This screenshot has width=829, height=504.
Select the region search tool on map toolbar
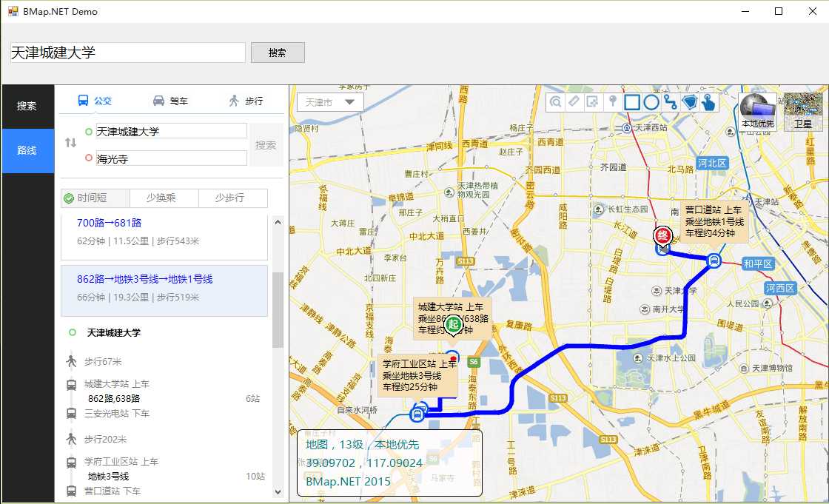[555, 101]
